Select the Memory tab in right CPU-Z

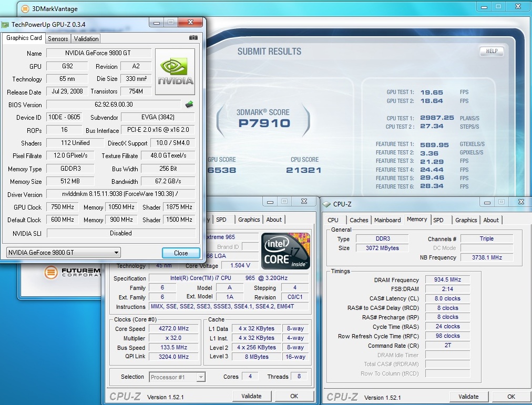pyautogui.click(x=417, y=219)
